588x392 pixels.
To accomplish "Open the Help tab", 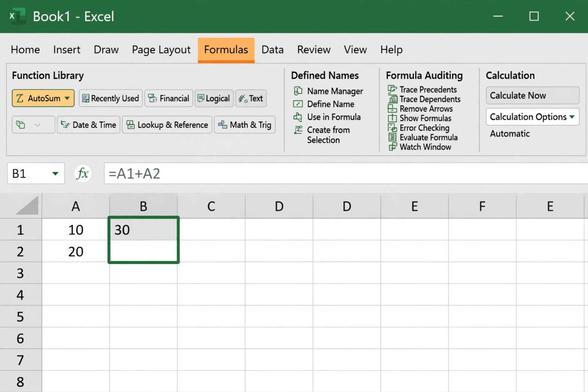I will (391, 50).
